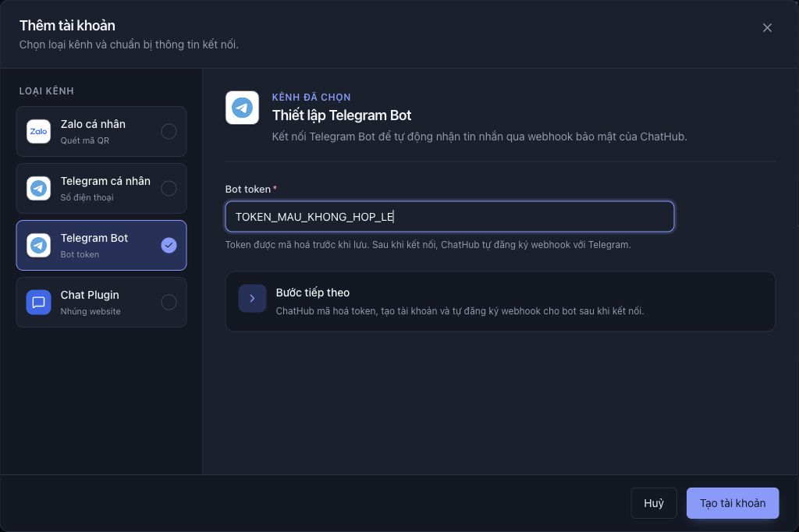The image size is (799, 532).
Task: Click the Chat Plugin speech bubble icon
Action: [x=39, y=303]
